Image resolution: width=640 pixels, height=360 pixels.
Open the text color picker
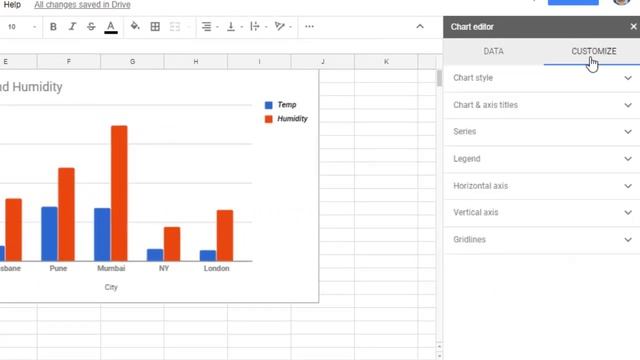coord(111,27)
